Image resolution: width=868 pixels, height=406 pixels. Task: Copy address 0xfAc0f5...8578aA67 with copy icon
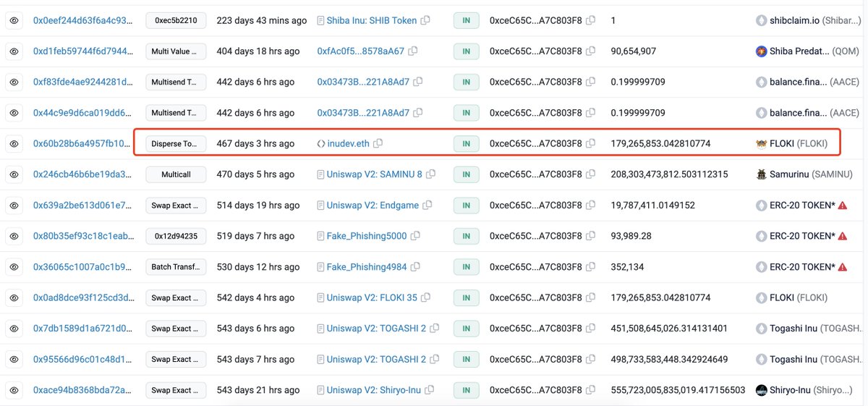tap(412, 51)
